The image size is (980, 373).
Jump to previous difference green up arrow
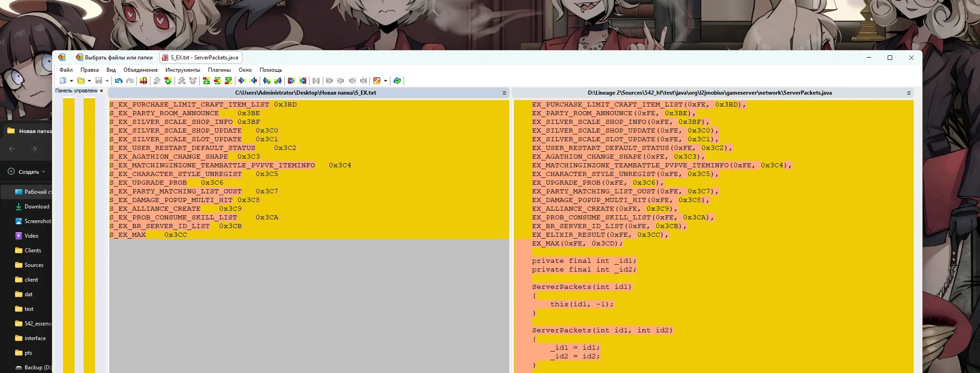(x=168, y=81)
